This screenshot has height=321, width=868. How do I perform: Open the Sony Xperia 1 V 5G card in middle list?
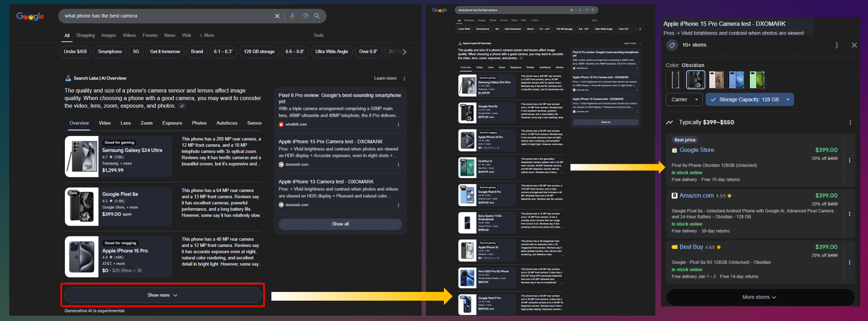[486, 223]
